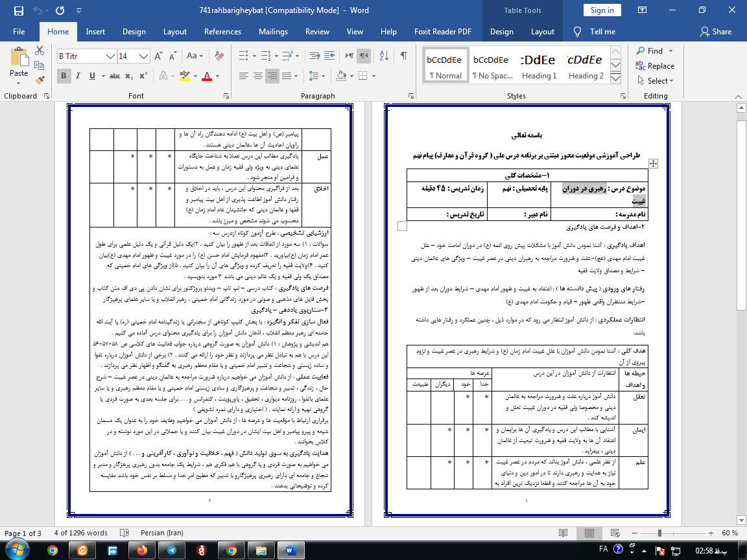Apply Subscript formatting
The image size is (747, 560).
pos(130,76)
